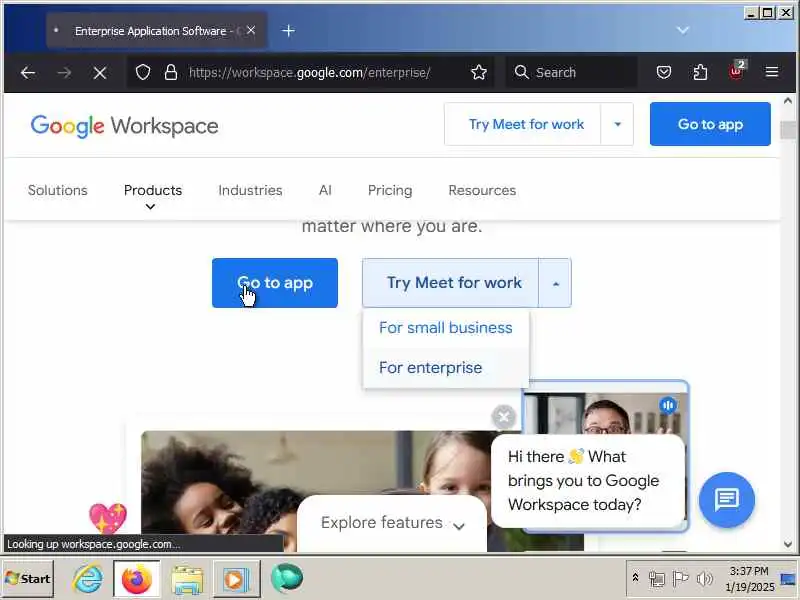800x600 pixels.
Task: Open the Resources menu
Action: [482, 190]
